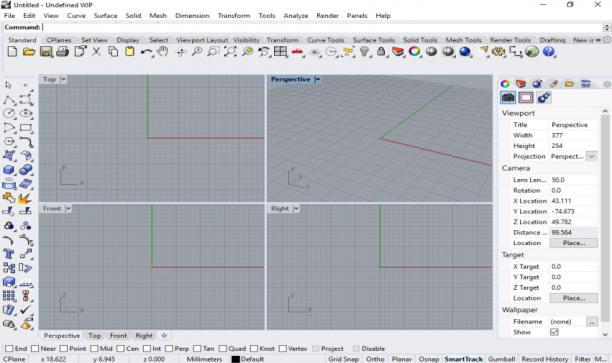Open the Top viewport dropdown arrow
612x363 pixels.
coord(63,79)
